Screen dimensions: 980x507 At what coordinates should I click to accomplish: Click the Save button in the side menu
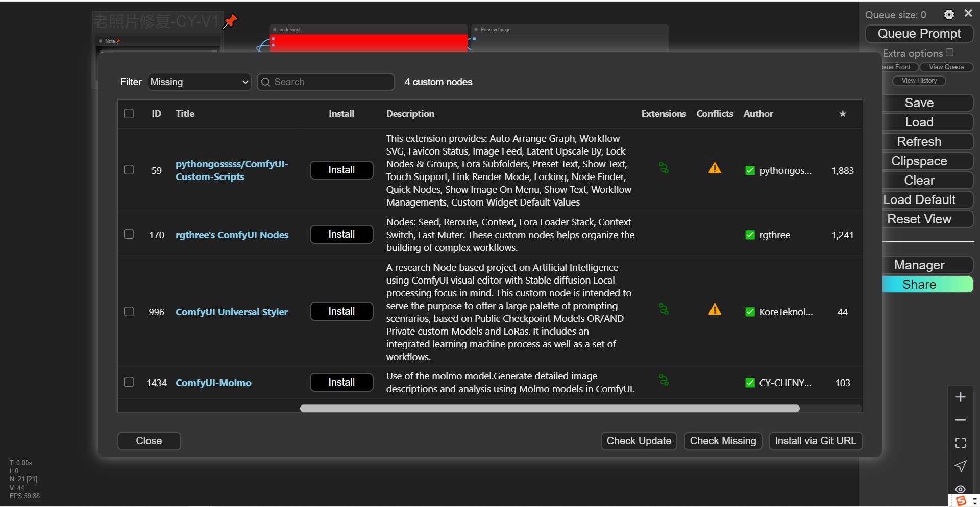point(927,103)
